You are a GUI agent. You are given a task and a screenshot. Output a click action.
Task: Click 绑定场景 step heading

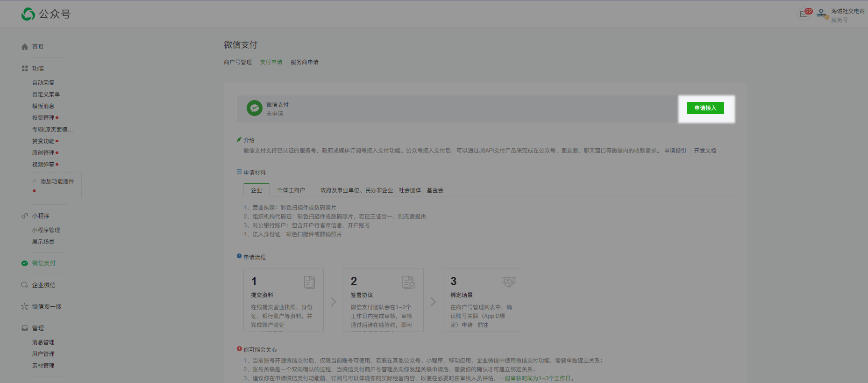pyautogui.click(x=462, y=295)
